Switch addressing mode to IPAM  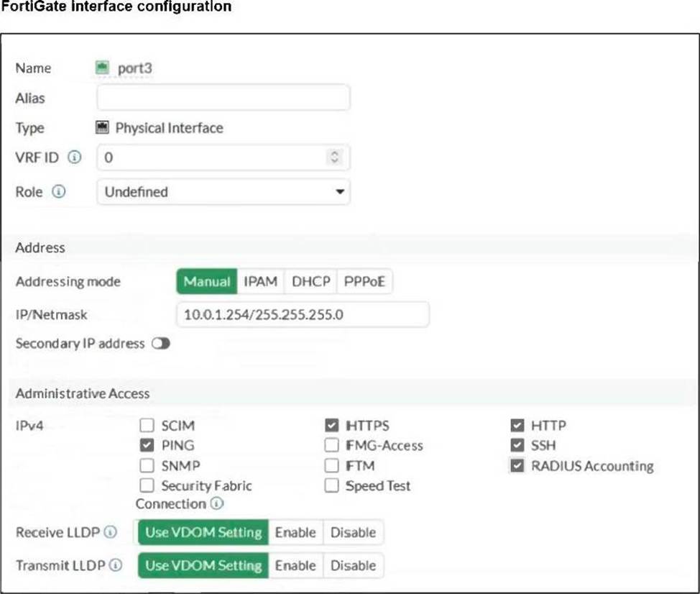pyautogui.click(x=260, y=282)
